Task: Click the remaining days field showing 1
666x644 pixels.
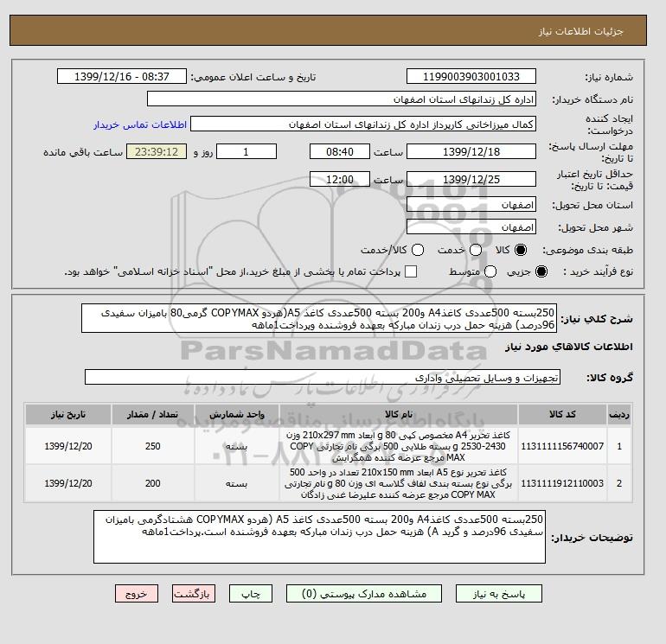Action: click(247, 151)
